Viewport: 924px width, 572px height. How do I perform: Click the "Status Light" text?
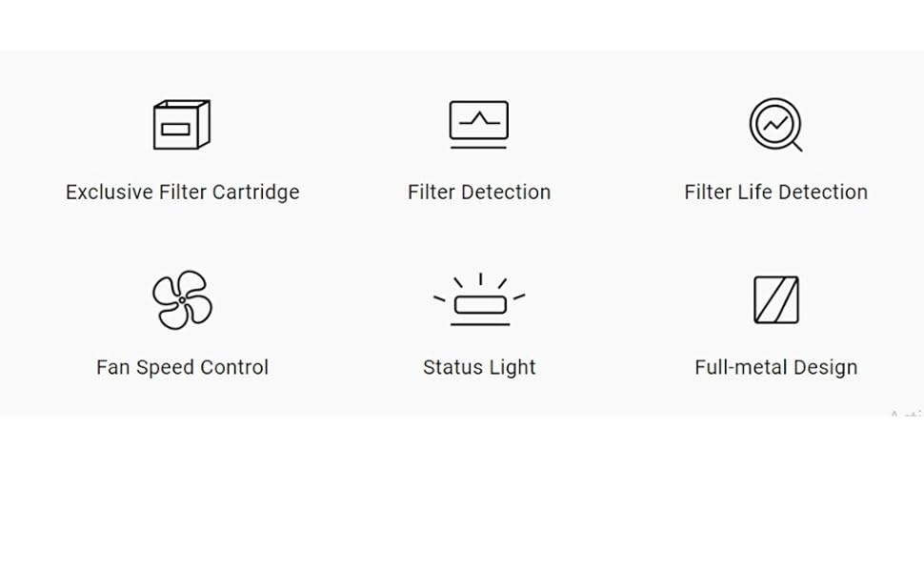pos(479,367)
